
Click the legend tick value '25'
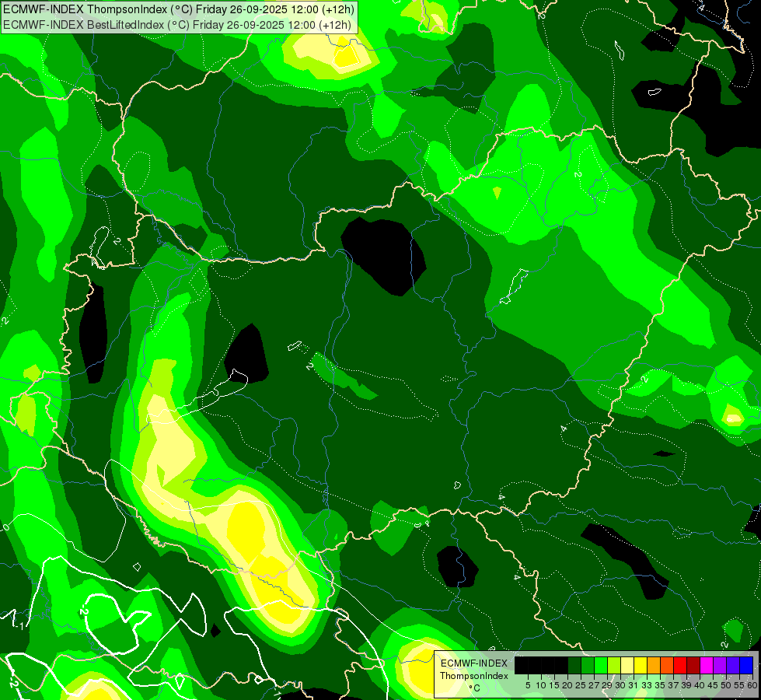(x=581, y=685)
